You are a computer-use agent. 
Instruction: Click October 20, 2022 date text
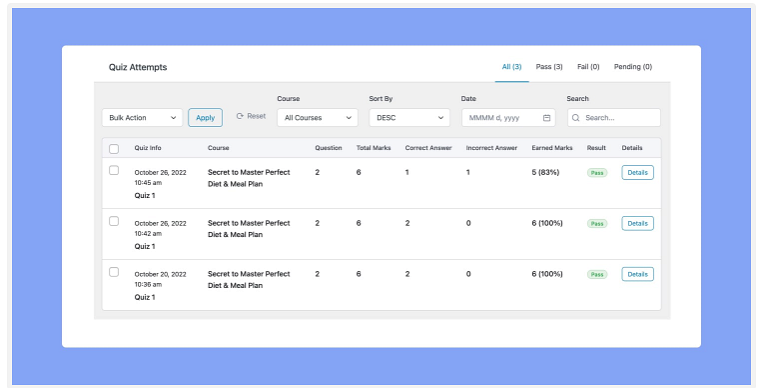click(160, 274)
